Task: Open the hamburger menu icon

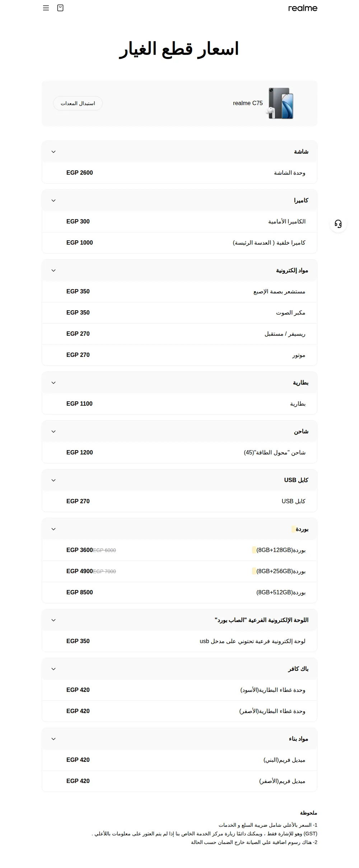Action: [x=46, y=8]
